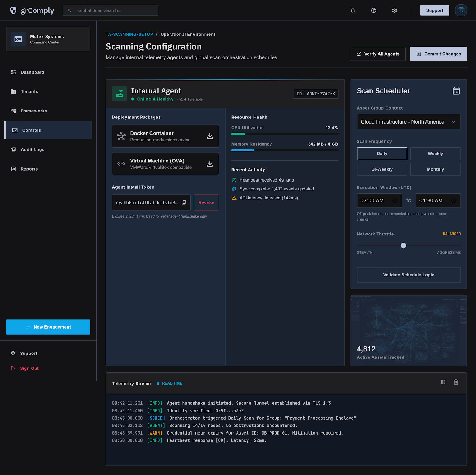
Task: Click the heartbeat check circle icon
Action: pos(234,180)
